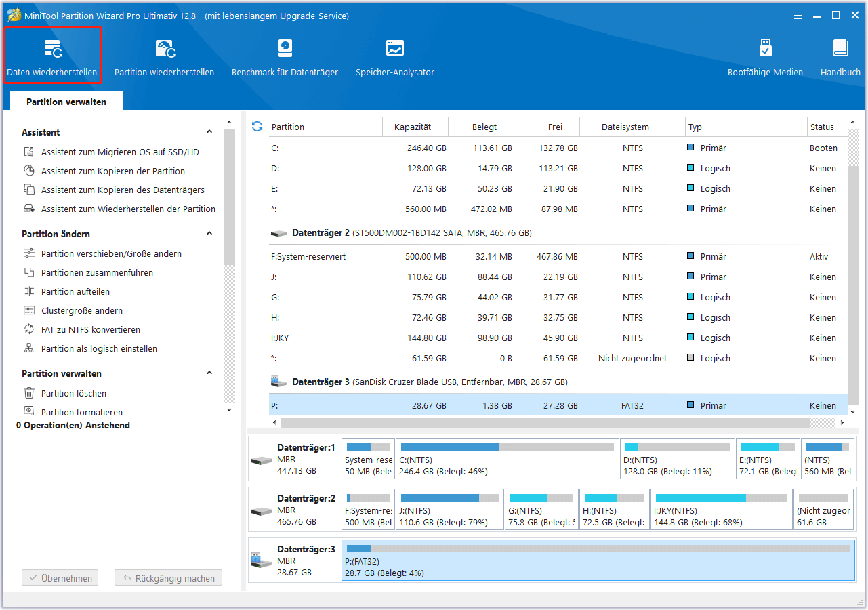Viewport: 868px width, 610px height.
Task: Select the G: partition row
Action: [x=558, y=298]
